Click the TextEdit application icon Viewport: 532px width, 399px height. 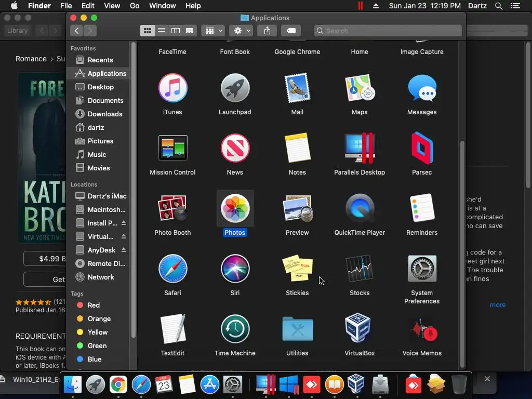172,328
